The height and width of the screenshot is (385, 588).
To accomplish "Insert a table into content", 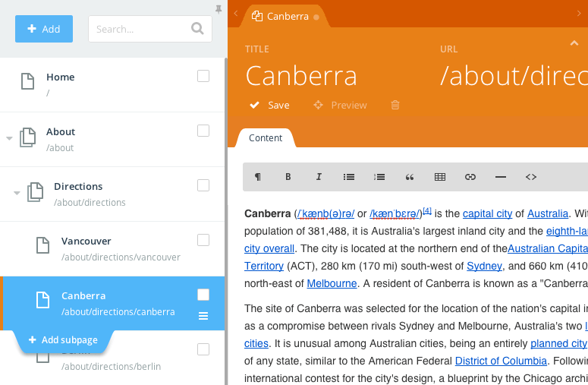I will 440,177.
